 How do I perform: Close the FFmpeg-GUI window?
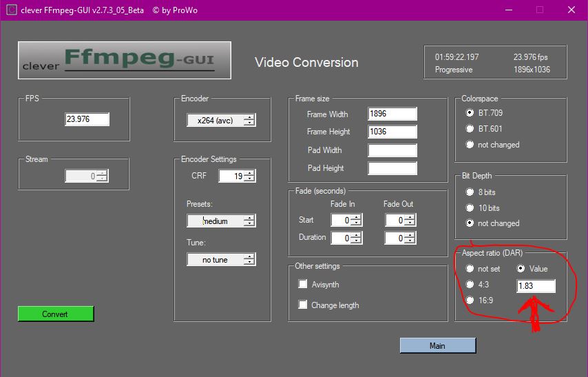(571, 10)
